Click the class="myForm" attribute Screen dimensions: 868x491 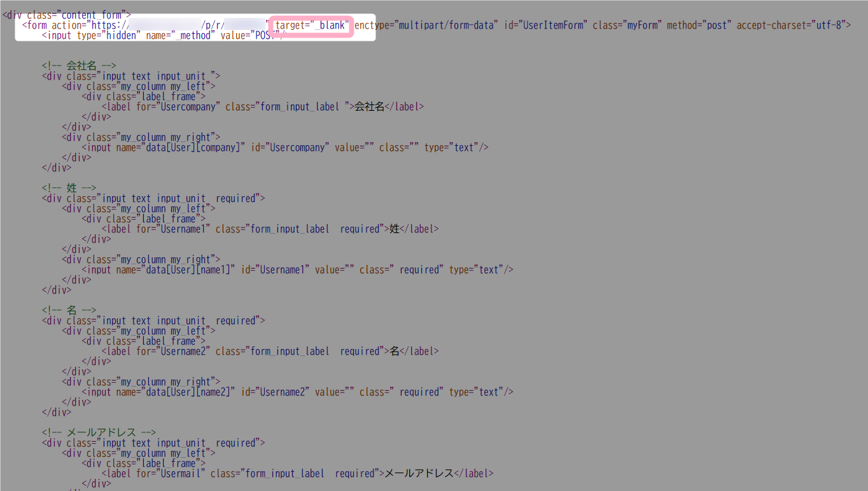click(x=627, y=25)
